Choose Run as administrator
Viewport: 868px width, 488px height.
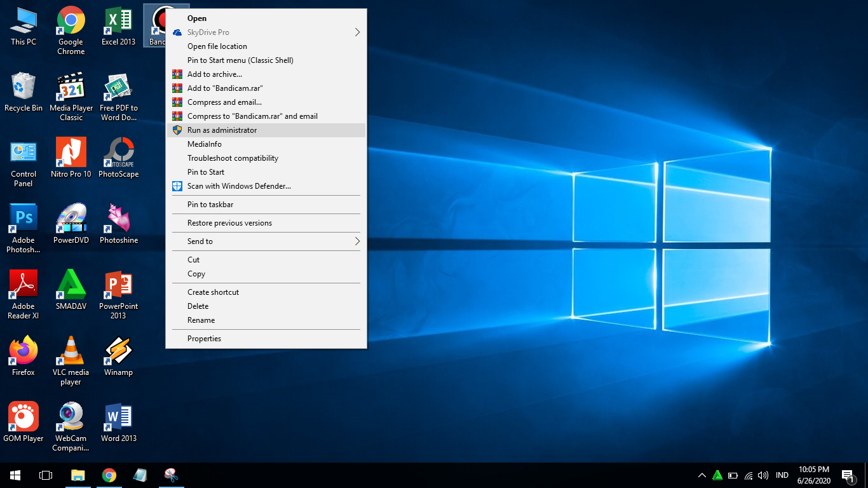tap(266, 130)
